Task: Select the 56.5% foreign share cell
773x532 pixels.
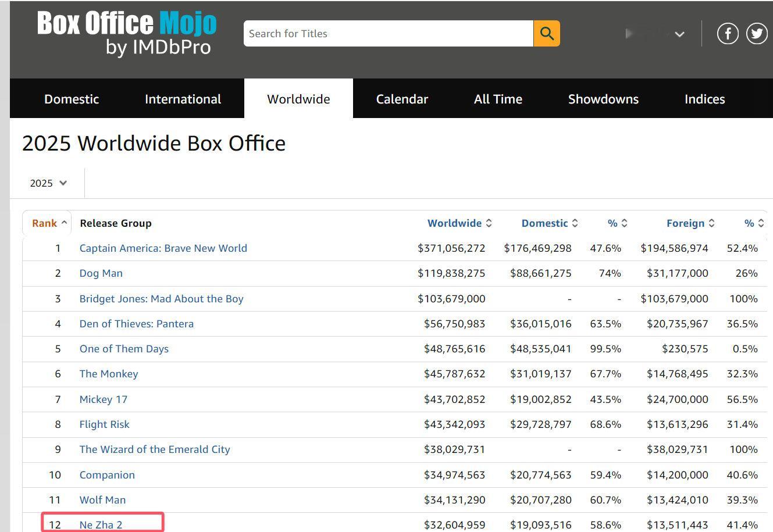Action: pos(742,399)
